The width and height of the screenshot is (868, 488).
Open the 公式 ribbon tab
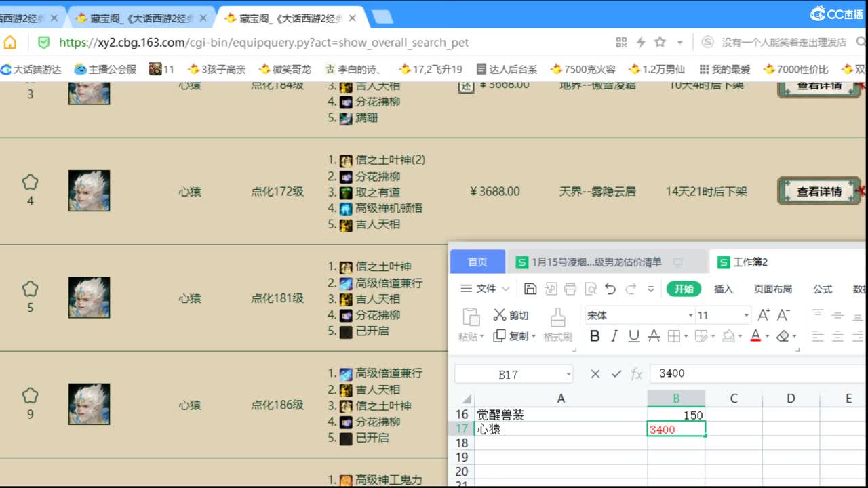(823, 289)
